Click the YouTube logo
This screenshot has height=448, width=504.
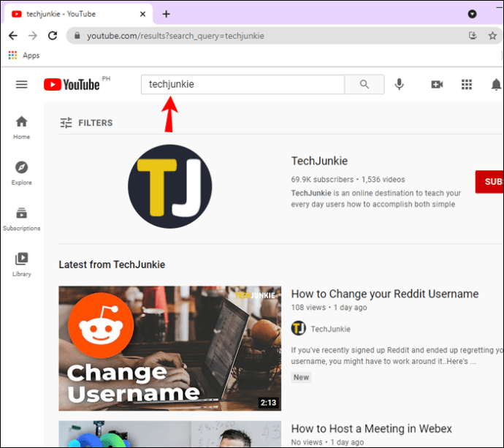[x=72, y=84]
